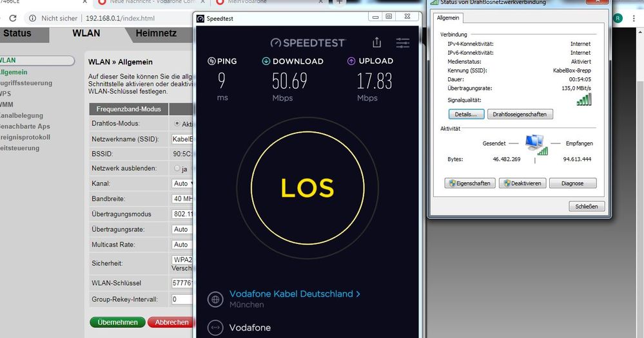Click the Ping icon in Speedtest
Image resolution: width=644 pixels, height=338 pixels.
click(x=211, y=61)
